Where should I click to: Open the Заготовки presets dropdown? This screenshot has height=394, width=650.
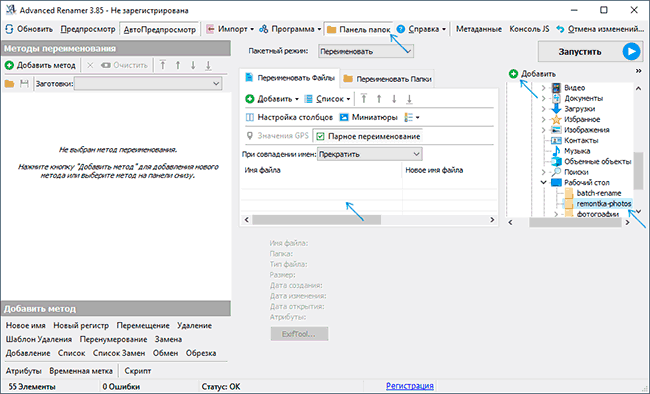[148, 83]
